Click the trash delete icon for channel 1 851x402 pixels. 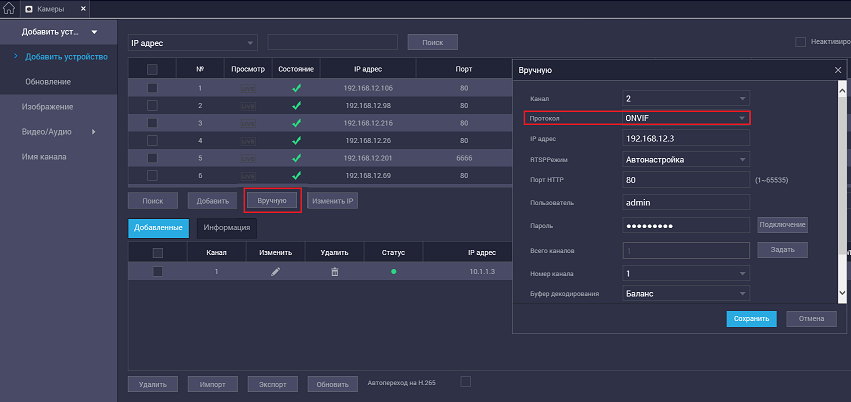click(335, 271)
